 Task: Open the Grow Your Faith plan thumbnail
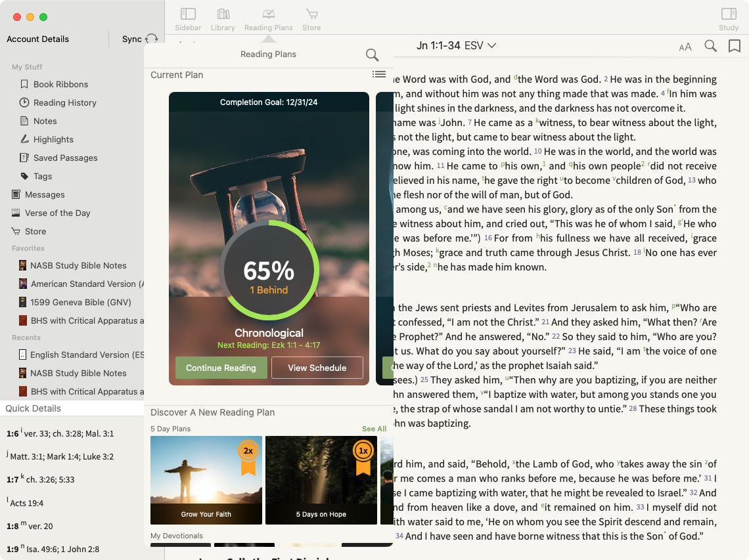206,480
